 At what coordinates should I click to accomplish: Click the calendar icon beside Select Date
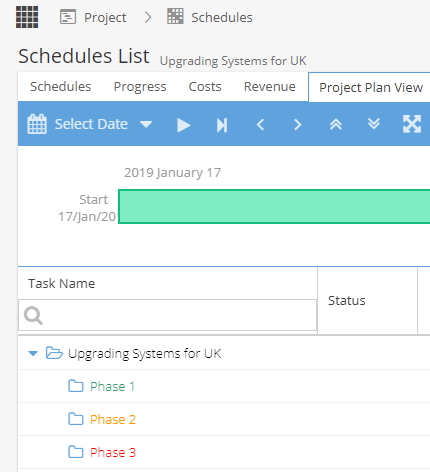pyautogui.click(x=37, y=124)
